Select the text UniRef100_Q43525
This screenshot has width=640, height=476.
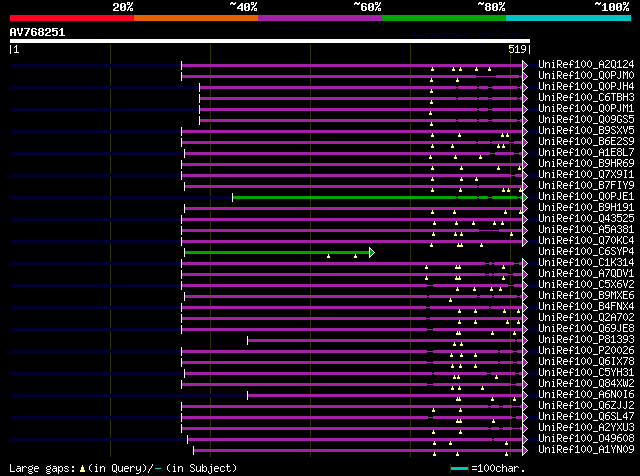(586, 219)
